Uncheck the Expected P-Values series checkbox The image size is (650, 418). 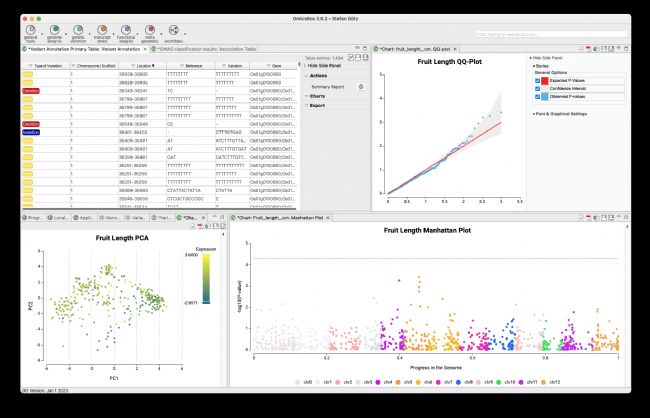[x=536, y=81]
